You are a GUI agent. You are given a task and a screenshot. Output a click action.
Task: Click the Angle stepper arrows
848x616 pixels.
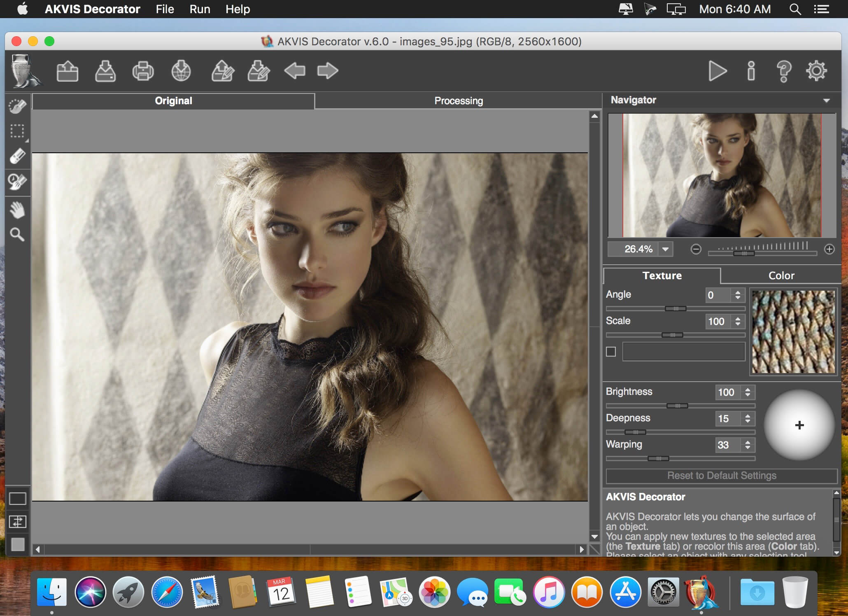pyautogui.click(x=738, y=295)
